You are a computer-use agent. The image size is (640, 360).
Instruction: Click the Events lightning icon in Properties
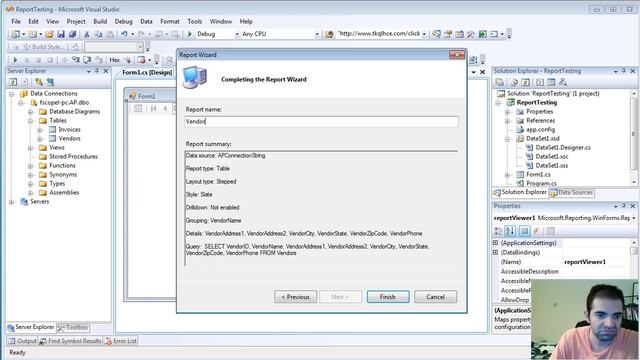(536, 231)
